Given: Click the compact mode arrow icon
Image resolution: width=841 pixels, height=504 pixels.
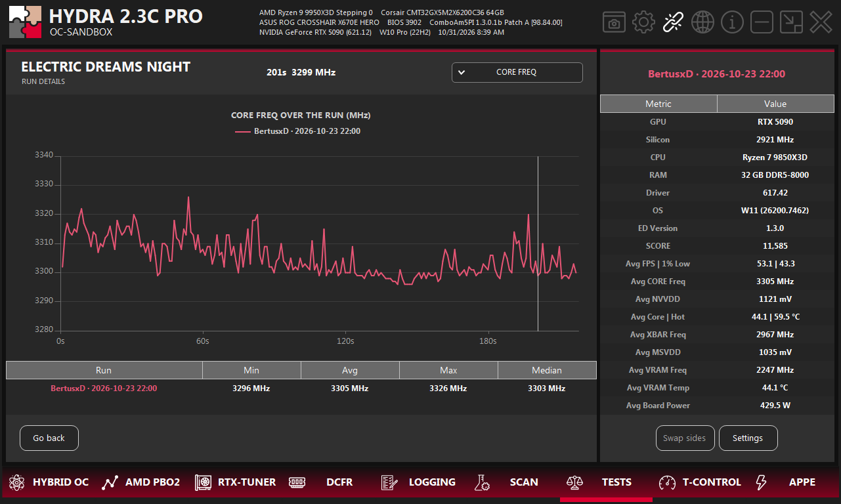Looking at the screenshot, I should click(x=791, y=22).
